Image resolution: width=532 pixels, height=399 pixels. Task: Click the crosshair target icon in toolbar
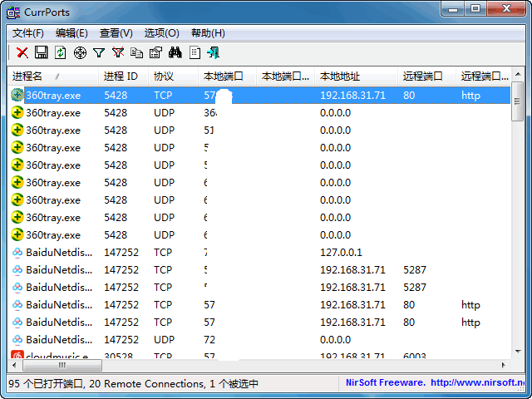point(80,53)
